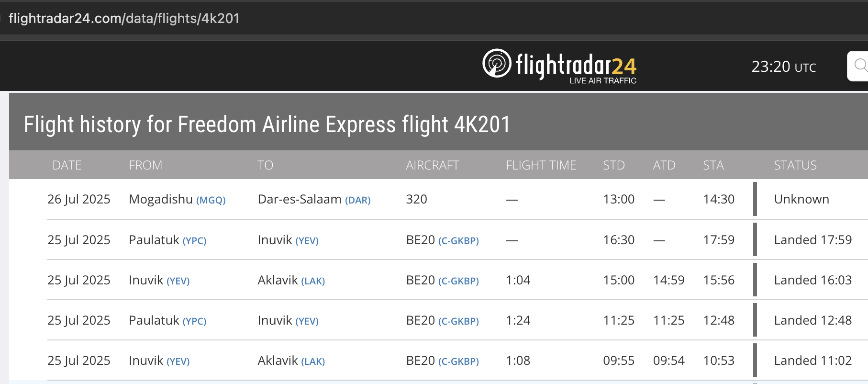Click the C-GKBP link on the Landed 16:03 row
Viewport: 868px width, 384px height.
point(458,281)
